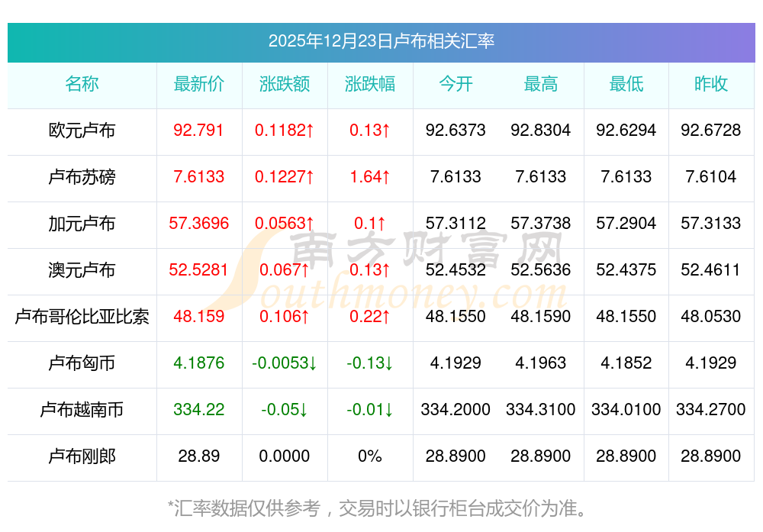Select high price 57.3738
Viewport: 763px width, 532px height.
tap(541, 224)
